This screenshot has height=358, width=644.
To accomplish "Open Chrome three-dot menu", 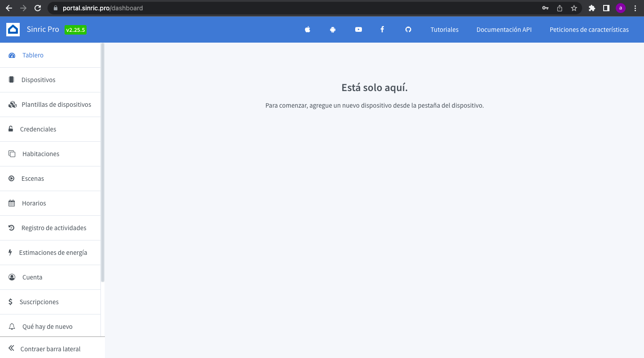I will coord(635,8).
